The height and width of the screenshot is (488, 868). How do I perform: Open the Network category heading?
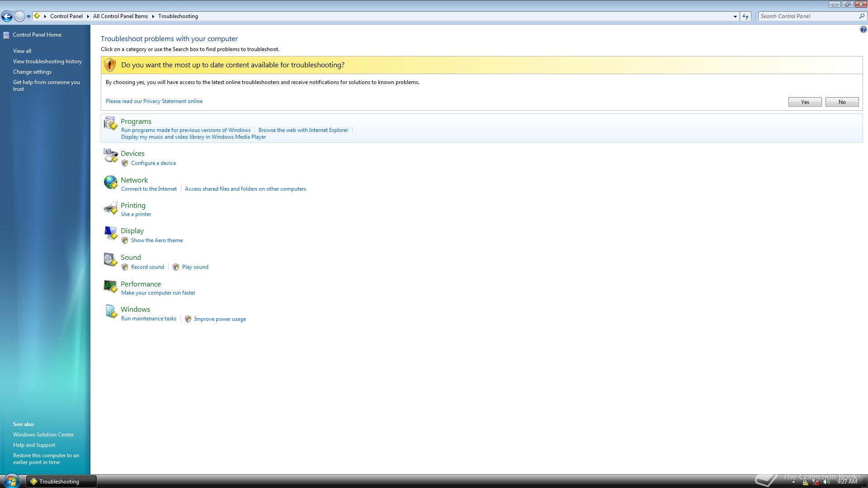coord(134,180)
